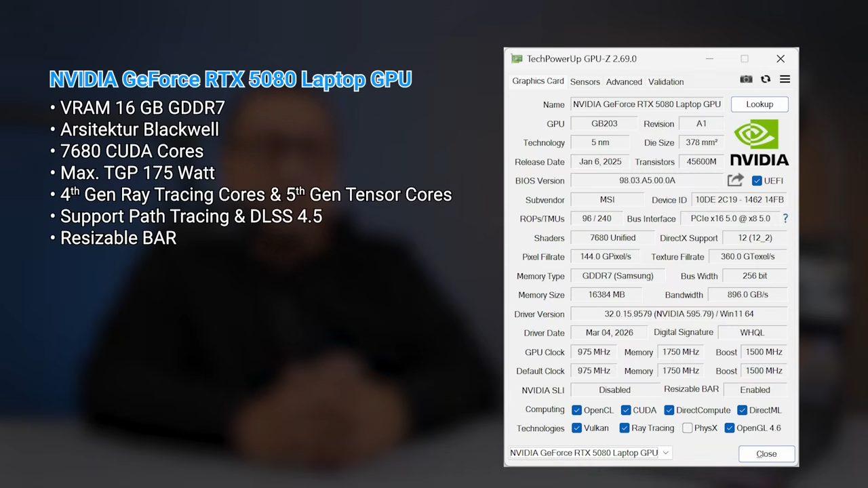868x488 pixels.
Task: Click the ROPs/TMUs field 96 / 240
Action: pyautogui.click(x=597, y=218)
